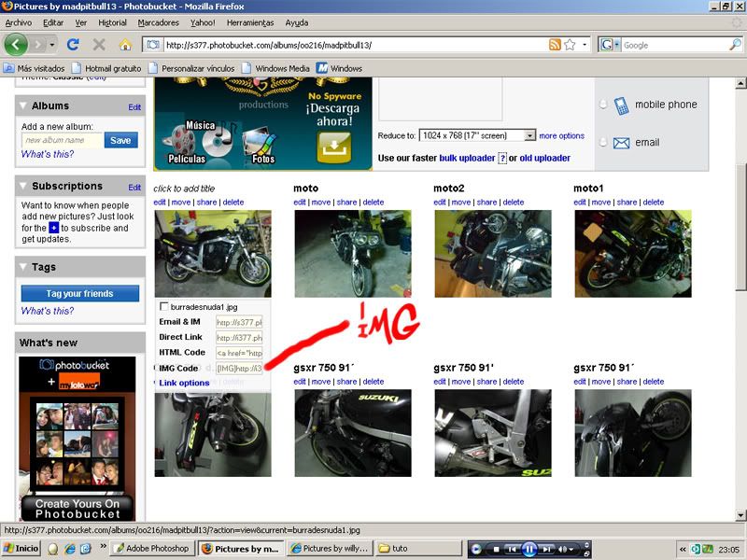Open the moto2 motorcycle thumbnail

pyautogui.click(x=493, y=254)
